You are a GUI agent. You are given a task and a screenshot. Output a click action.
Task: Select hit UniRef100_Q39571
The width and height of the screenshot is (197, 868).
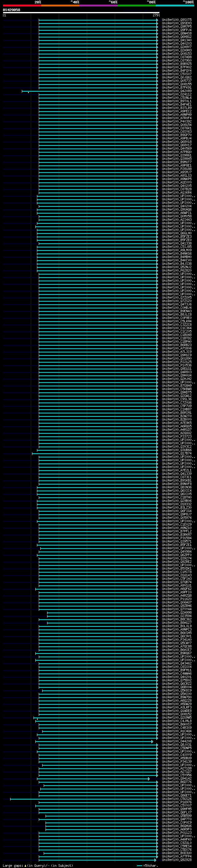tap(176, 542)
